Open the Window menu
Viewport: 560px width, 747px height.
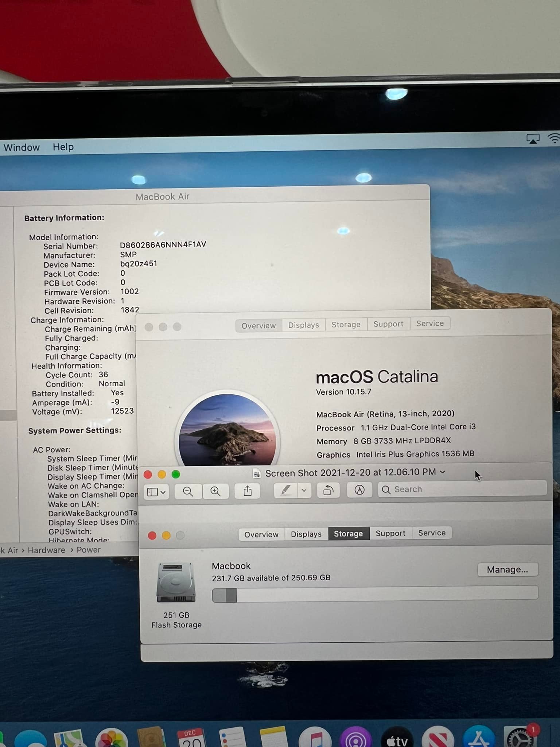point(22,147)
